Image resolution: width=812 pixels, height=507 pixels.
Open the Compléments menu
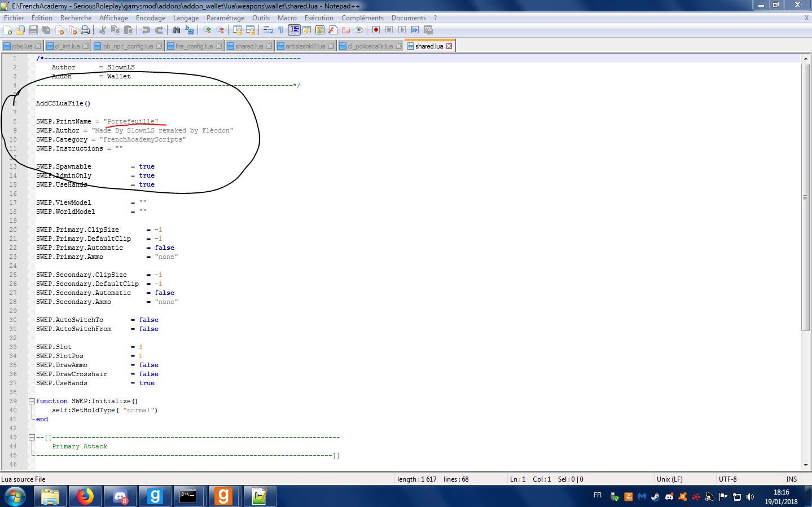point(362,18)
